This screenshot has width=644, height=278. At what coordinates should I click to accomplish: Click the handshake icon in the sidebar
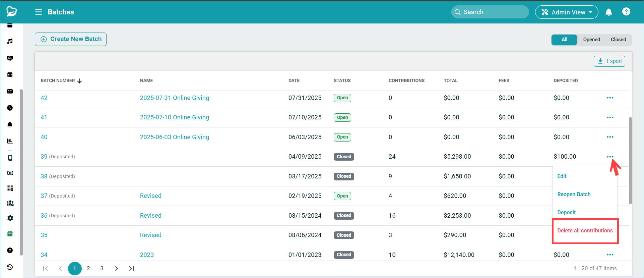(10, 58)
